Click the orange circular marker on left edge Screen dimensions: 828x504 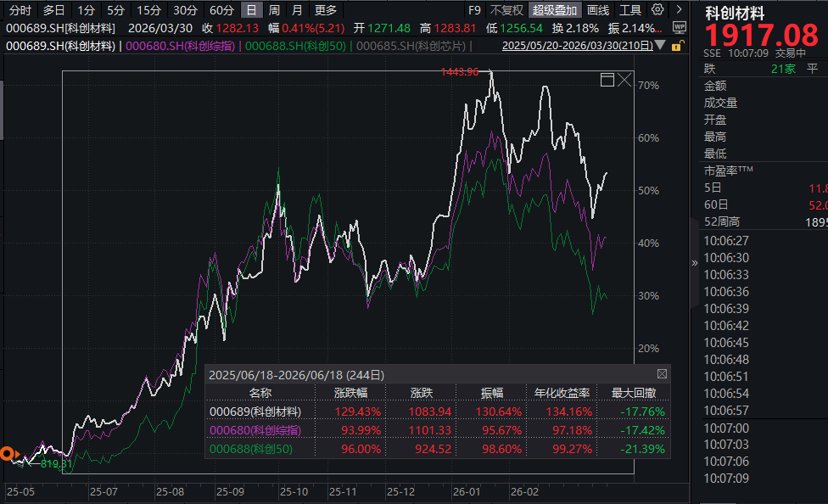pyautogui.click(x=7, y=454)
